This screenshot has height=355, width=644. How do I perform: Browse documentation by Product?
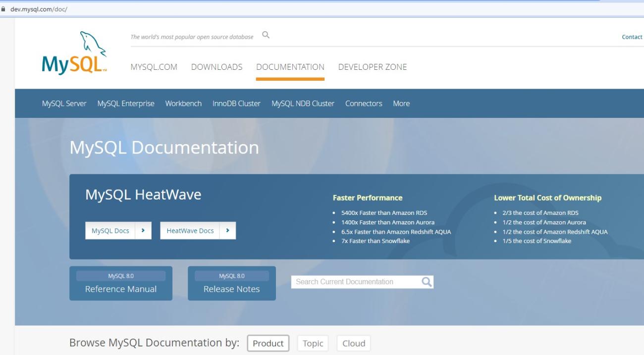pyautogui.click(x=268, y=343)
